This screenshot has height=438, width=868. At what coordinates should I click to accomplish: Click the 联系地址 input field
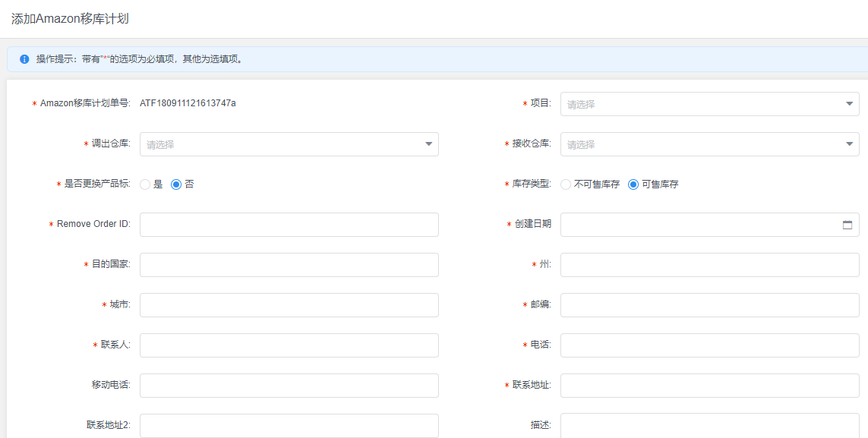710,386
